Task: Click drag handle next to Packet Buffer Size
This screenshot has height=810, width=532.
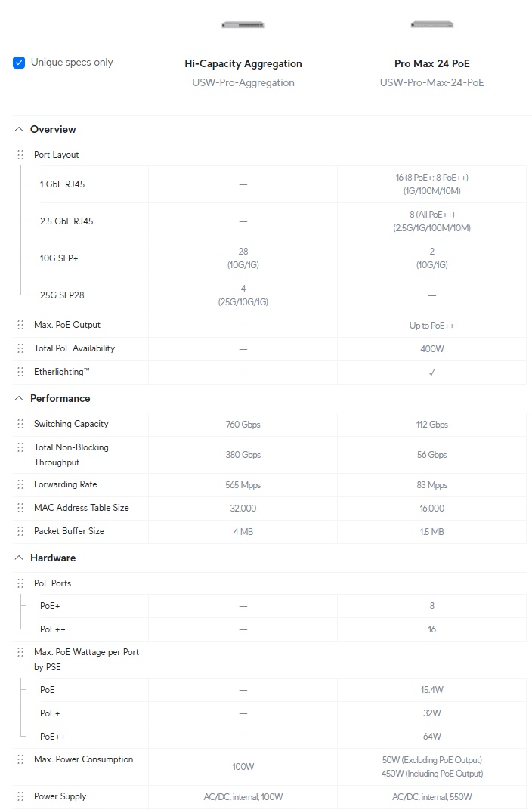Action: (20, 531)
